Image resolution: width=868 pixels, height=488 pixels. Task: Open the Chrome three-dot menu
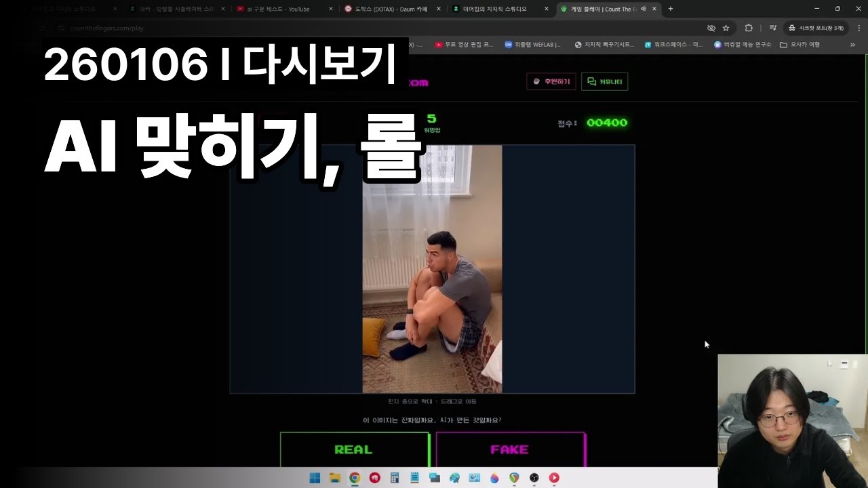pos(859,28)
